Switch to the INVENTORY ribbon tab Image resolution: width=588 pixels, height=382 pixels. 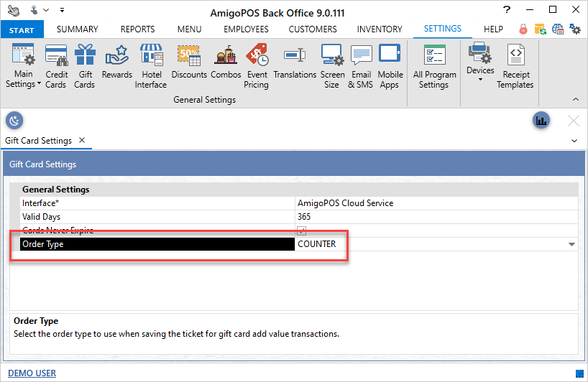[x=379, y=29]
